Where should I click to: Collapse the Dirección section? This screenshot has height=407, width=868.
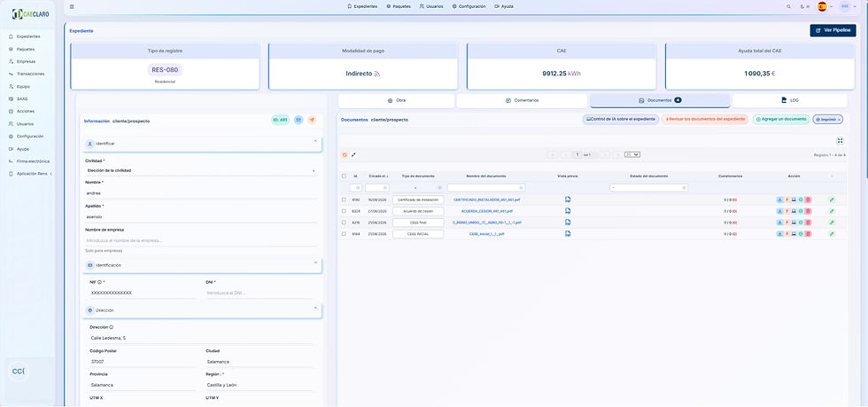click(315, 309)
